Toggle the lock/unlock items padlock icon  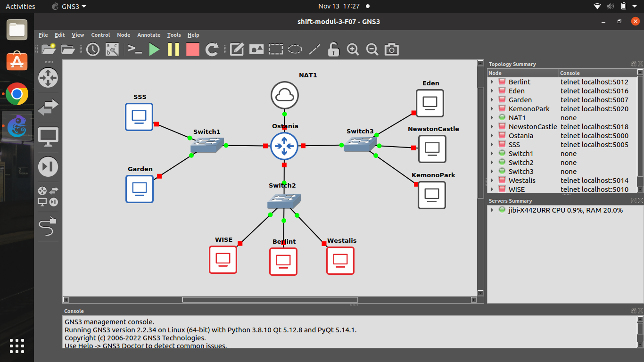click(x=334, y=49)
